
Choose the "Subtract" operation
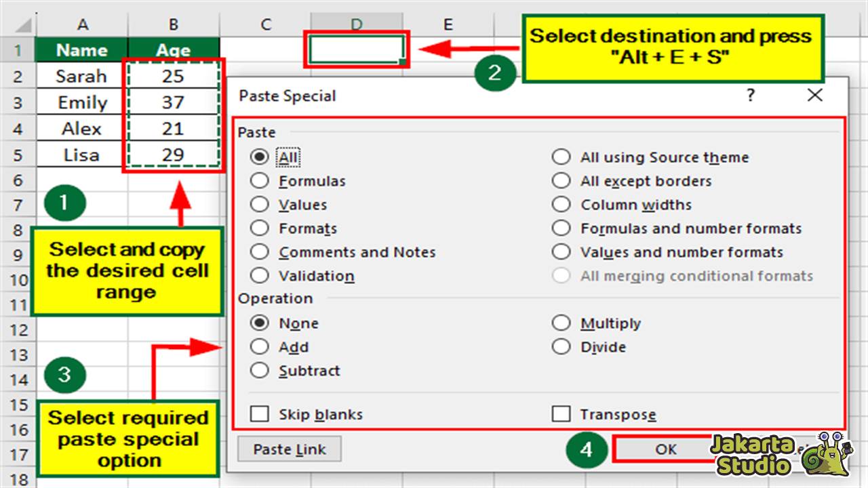pos(260,370)
